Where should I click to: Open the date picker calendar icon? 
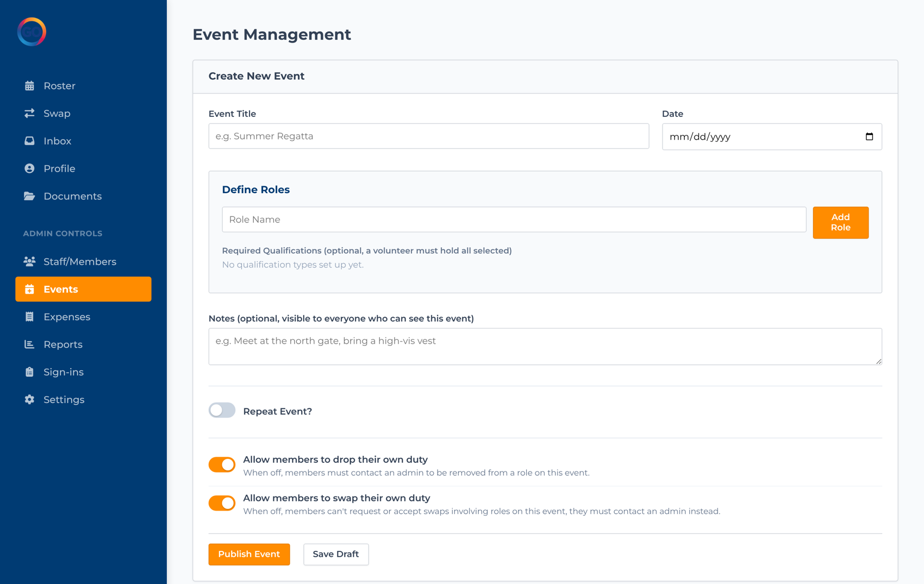coord(869,136)
